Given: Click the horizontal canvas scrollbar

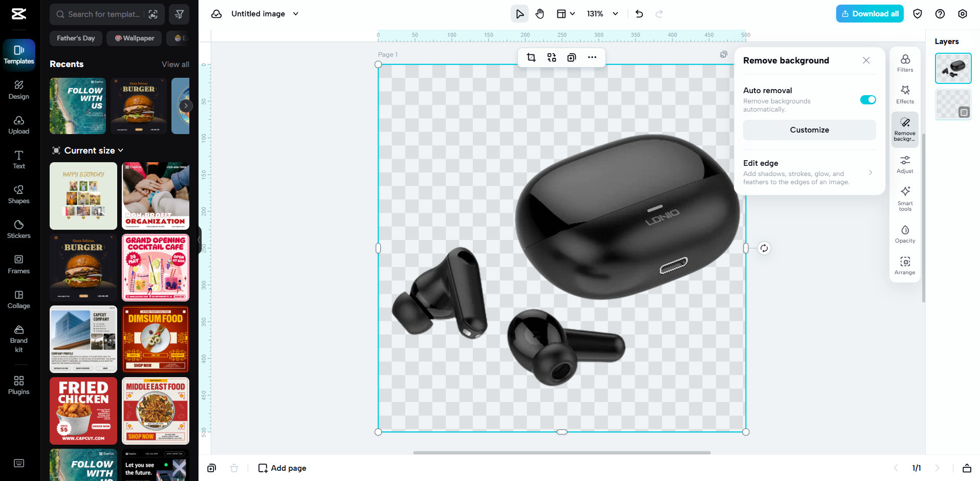Looking at the screenshot, I should pos(561,452).
